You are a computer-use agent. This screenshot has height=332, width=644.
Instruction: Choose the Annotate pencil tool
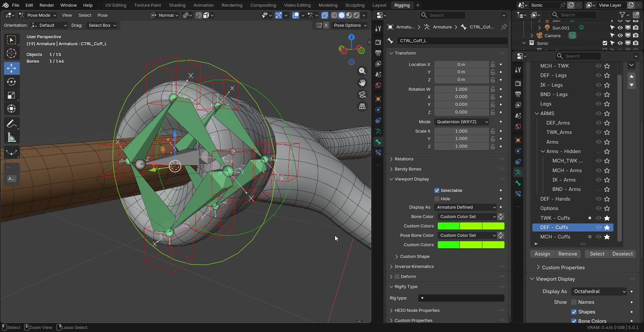click(12, 123)
